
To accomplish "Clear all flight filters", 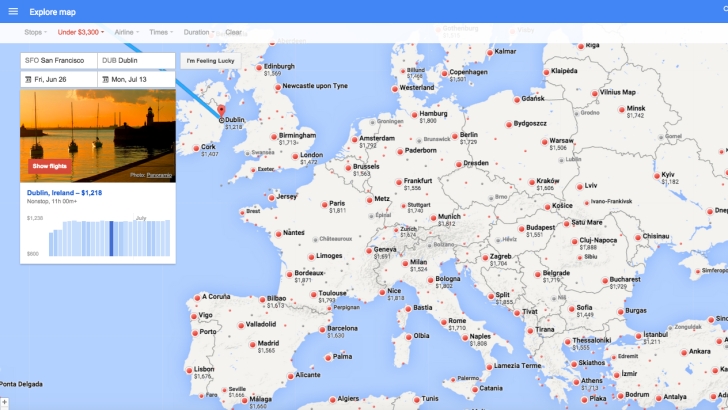I will [x=234, y=32].
